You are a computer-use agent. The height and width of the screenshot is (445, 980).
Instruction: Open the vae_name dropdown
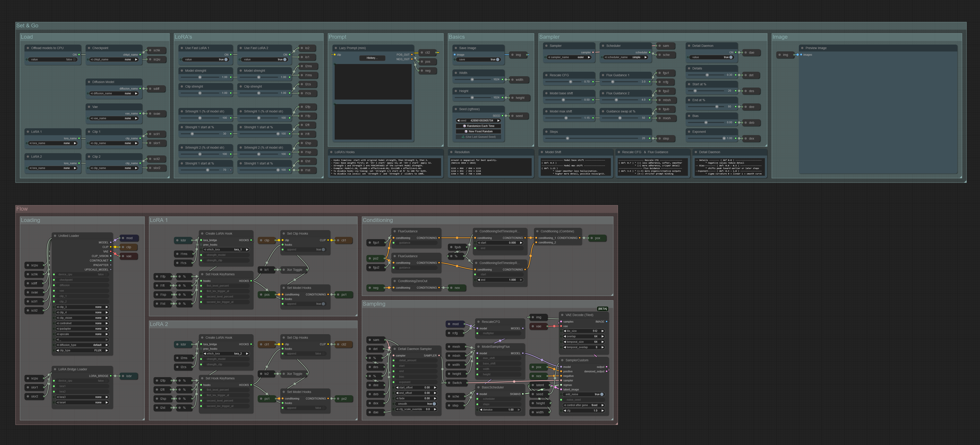(x=114, y=119)
